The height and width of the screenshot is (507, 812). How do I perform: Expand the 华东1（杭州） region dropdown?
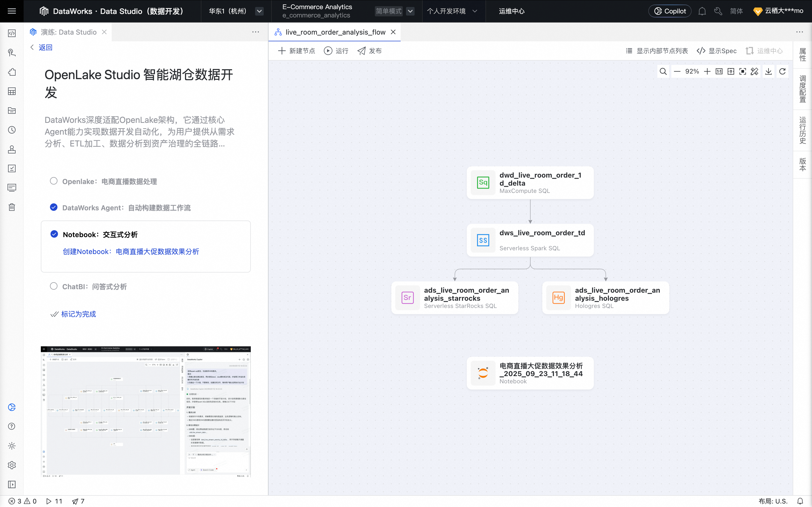[259, 11]
